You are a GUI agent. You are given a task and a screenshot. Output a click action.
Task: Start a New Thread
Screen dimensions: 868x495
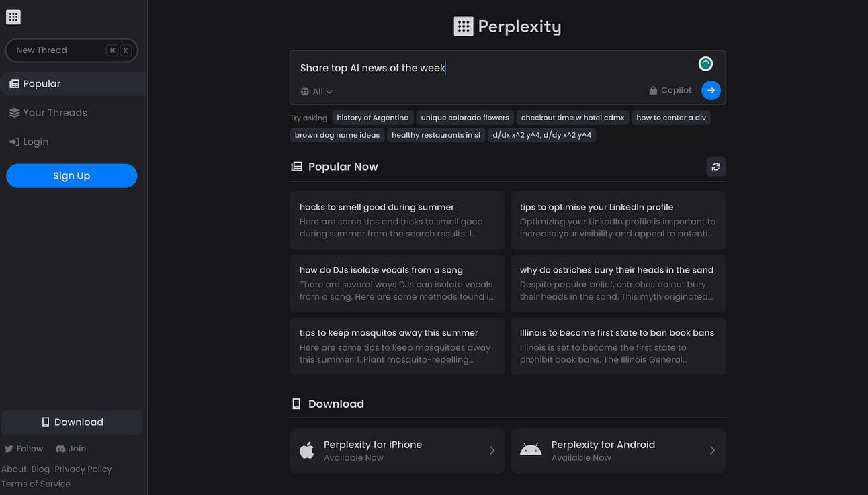point(71,50)
